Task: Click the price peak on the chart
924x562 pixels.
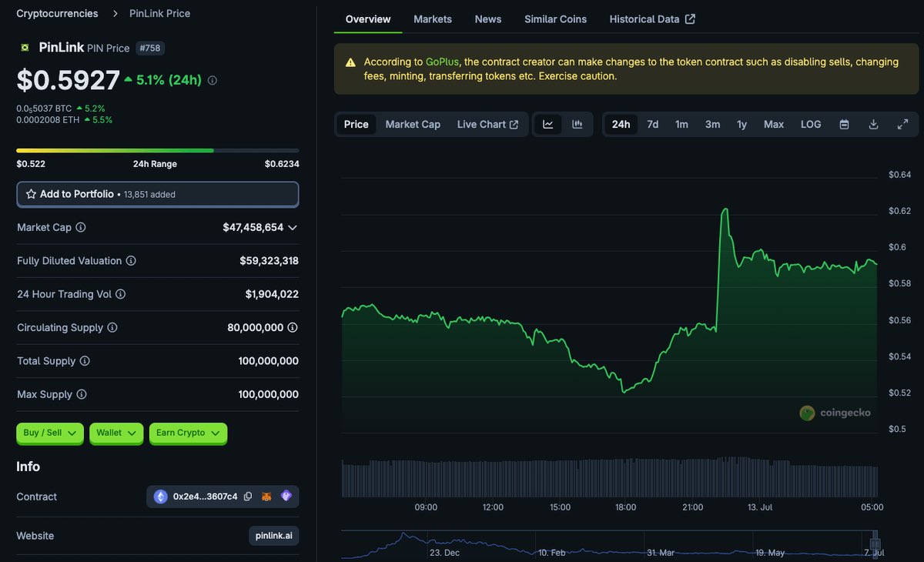Action: (x=725, y=209)
